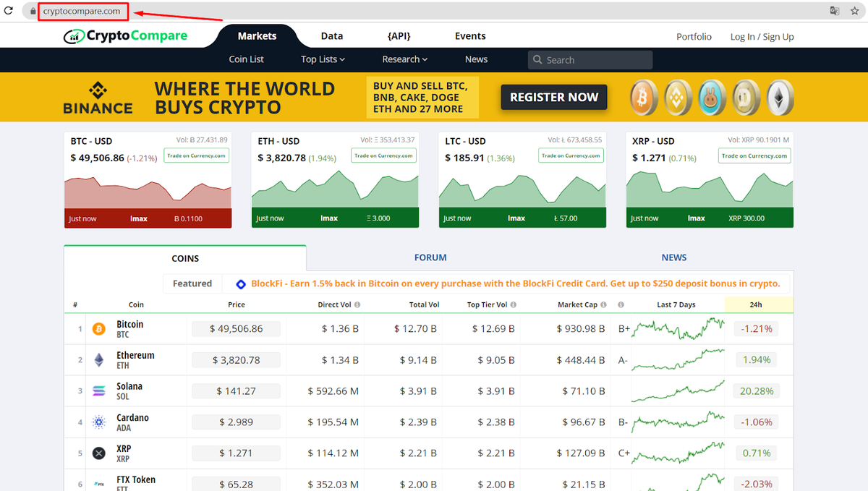
Task: Click Cardano's market cap $ 96.67 B
Action: 584,422
